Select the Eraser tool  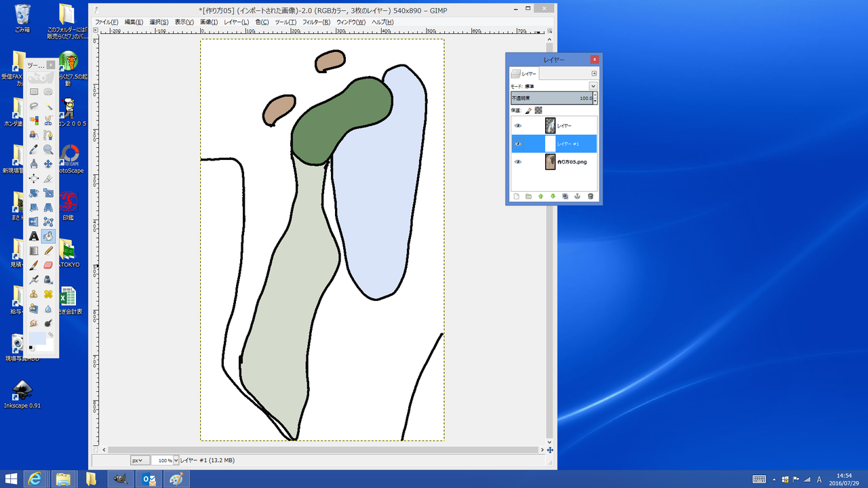[48, 265]
